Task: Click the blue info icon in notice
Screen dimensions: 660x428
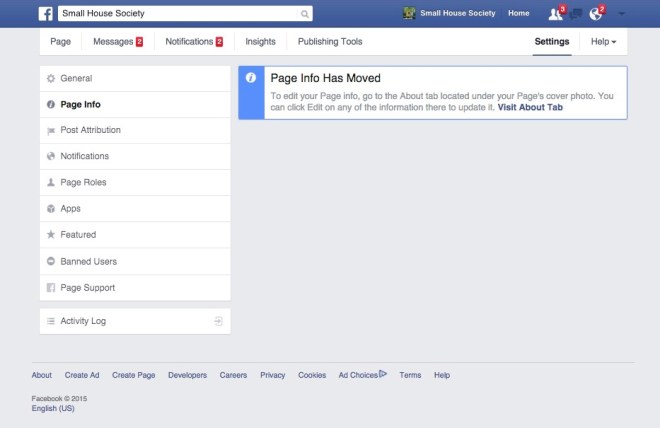Action: [251, 77]
